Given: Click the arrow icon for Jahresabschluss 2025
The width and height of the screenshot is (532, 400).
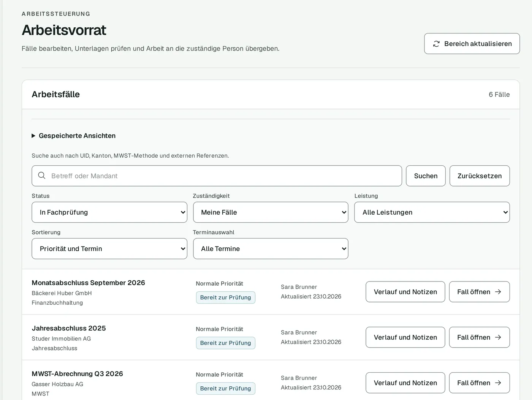Looking at the screenshot, I should click(x=498, y=337).
